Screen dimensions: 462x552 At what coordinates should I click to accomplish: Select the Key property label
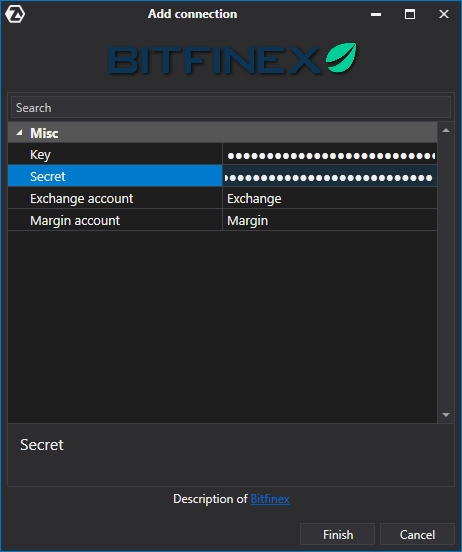coord(40,155)
